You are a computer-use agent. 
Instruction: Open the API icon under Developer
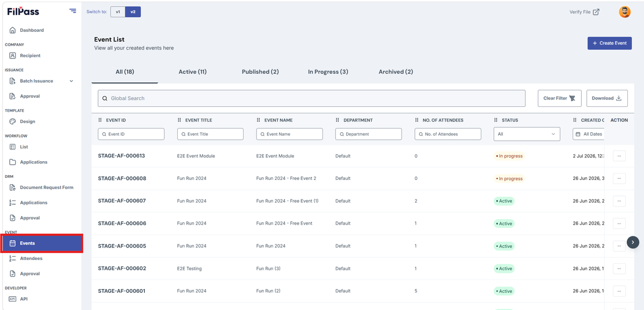[x=13, y=299]
